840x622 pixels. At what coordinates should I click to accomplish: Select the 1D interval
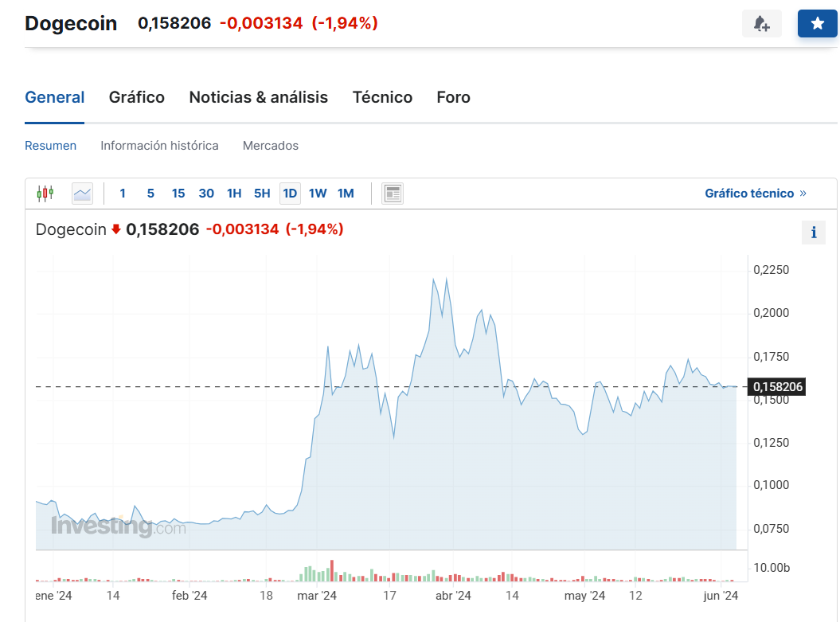coord(290,194)
